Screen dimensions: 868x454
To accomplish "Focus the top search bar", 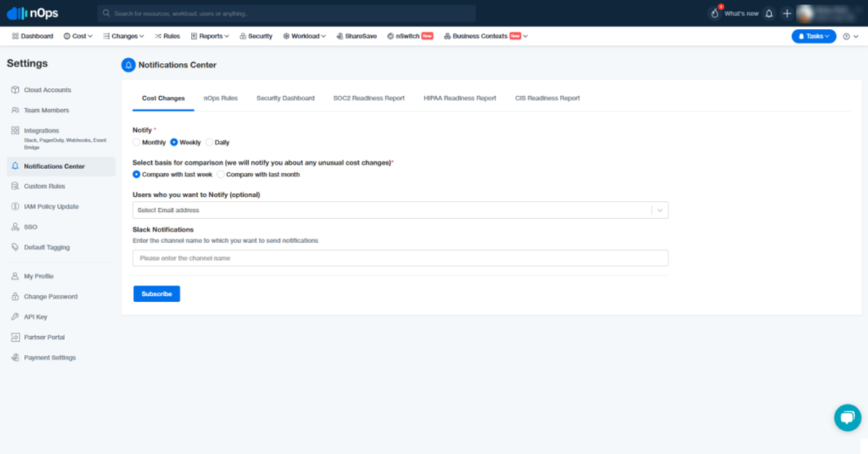I will pos(286,13).
